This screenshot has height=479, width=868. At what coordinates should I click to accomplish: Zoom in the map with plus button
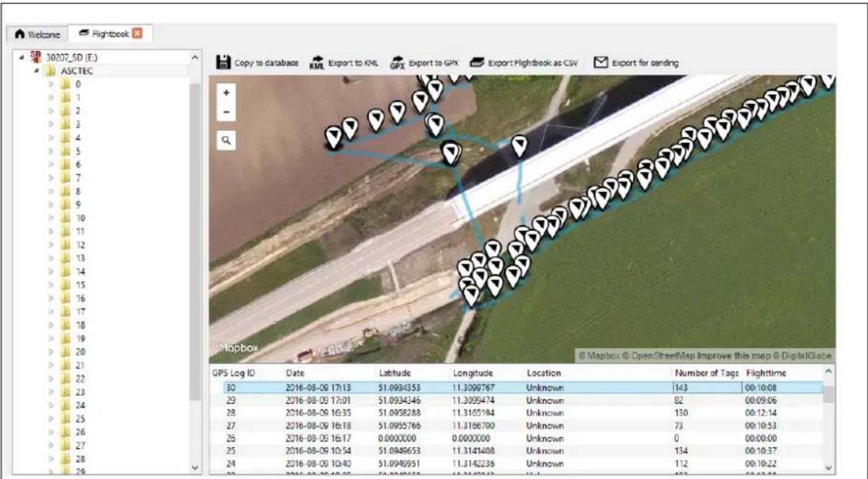[x=226, y=93]
